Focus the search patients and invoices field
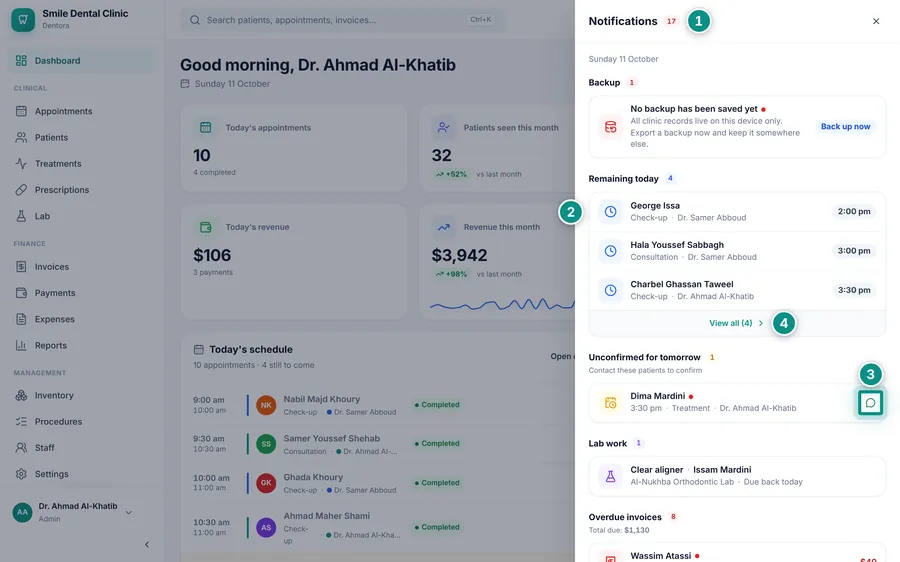Viewport: 900px width, 562px height. (343, 20)
